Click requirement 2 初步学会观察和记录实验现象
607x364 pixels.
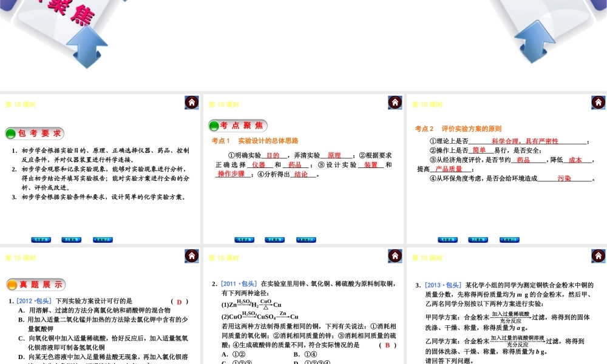pos(101,178)
